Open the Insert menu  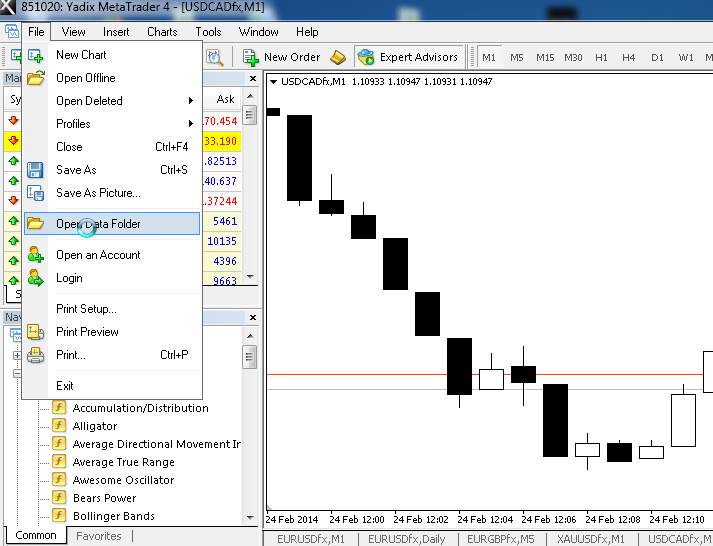point(116,32)
